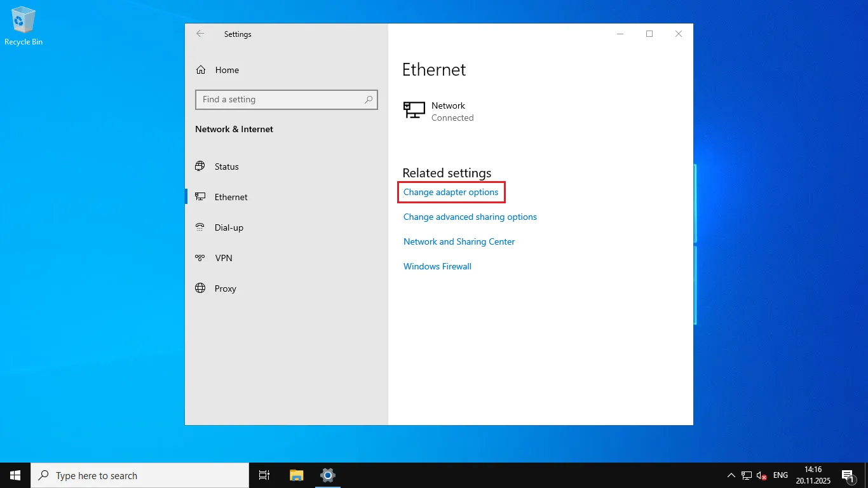Click the taskbar search box
The height and width of the screenshot is (488, 868).
[140, 475]
